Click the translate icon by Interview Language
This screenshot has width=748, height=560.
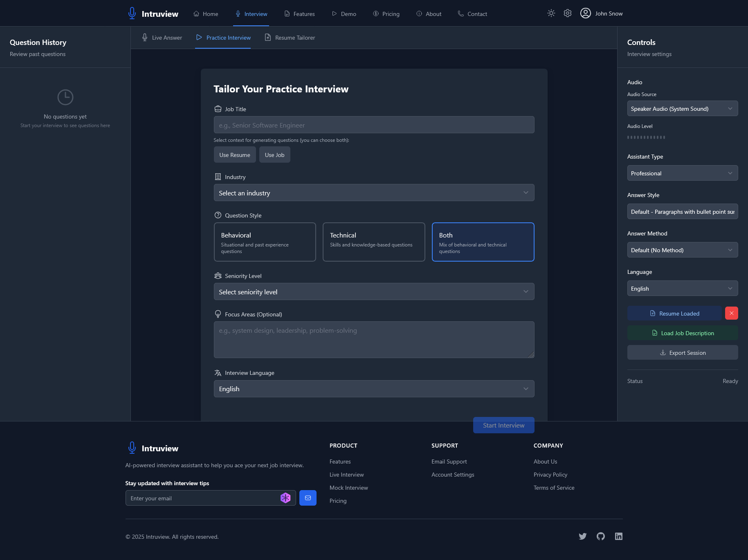click(218, 372)
